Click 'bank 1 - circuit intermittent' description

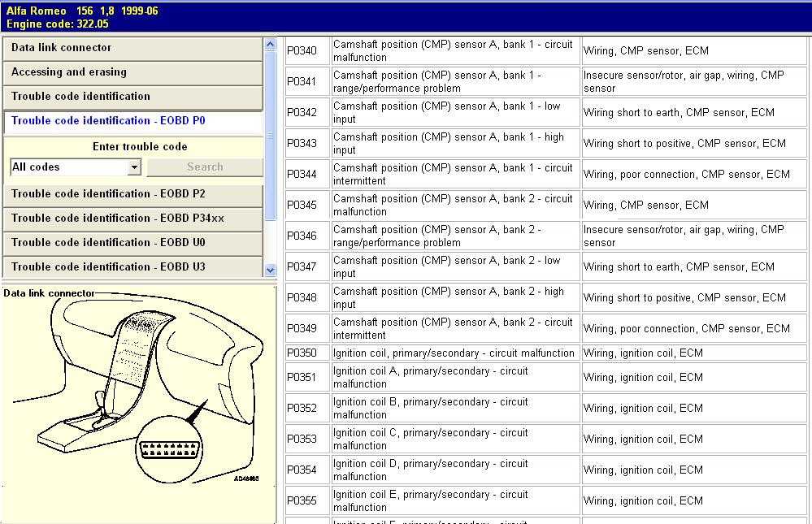tap(456, 174)
